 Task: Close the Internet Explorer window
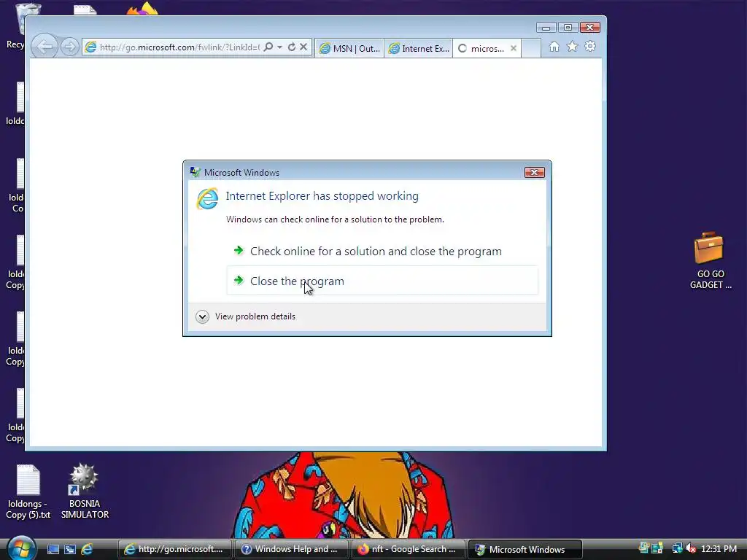point(589,28)
